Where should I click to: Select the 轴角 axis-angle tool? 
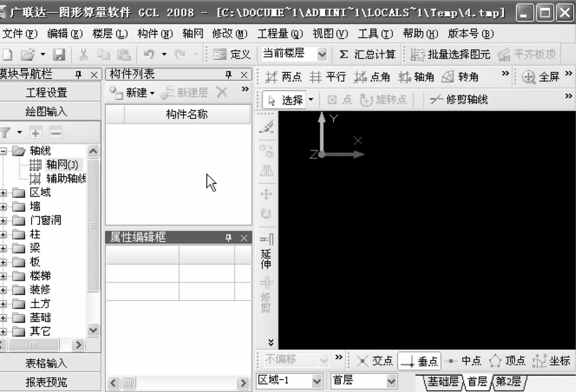coord(416,77)
